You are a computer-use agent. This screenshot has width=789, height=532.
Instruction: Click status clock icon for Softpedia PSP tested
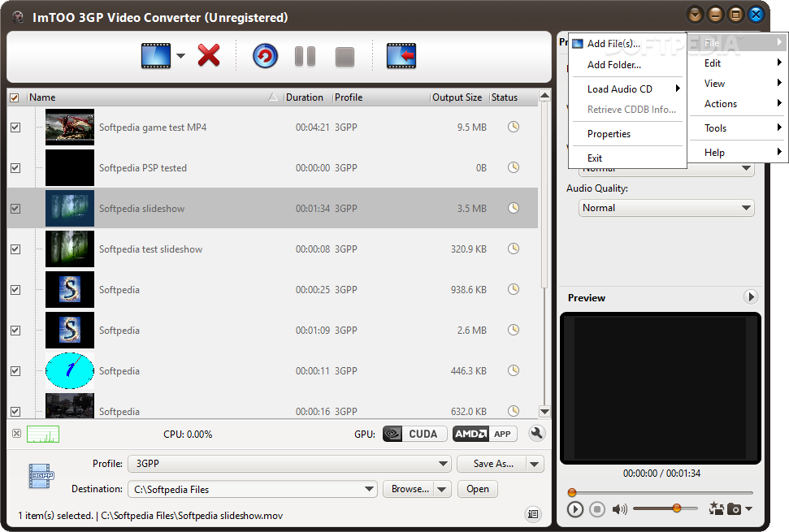pyautogui.click(x=514, y=167)
